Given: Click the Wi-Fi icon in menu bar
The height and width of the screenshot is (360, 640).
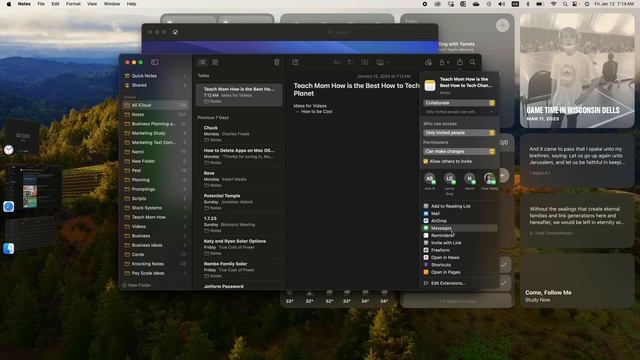Looking at the screenshot, I should [553, 4].
